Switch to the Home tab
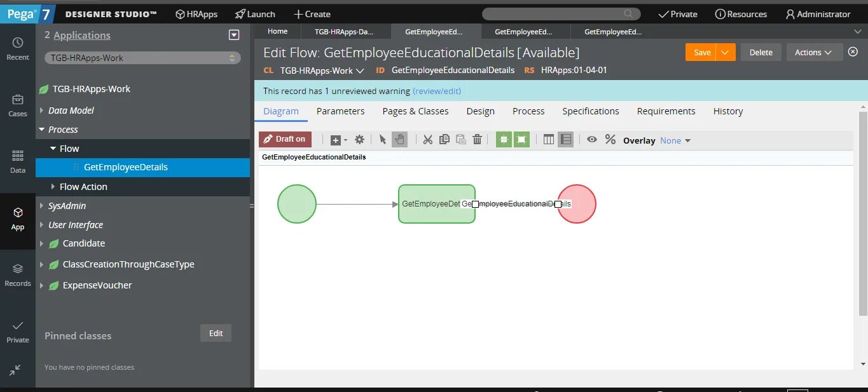 tap(277, 31)
